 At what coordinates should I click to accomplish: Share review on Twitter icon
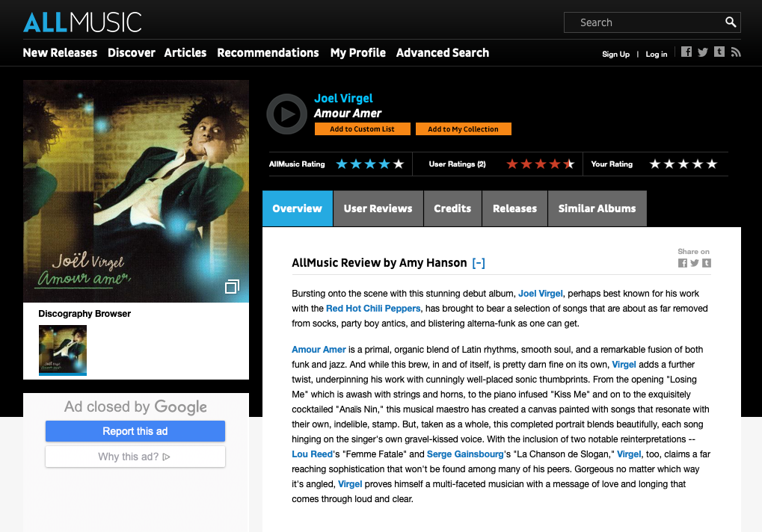pyautogui.click(x=695, y=263)
